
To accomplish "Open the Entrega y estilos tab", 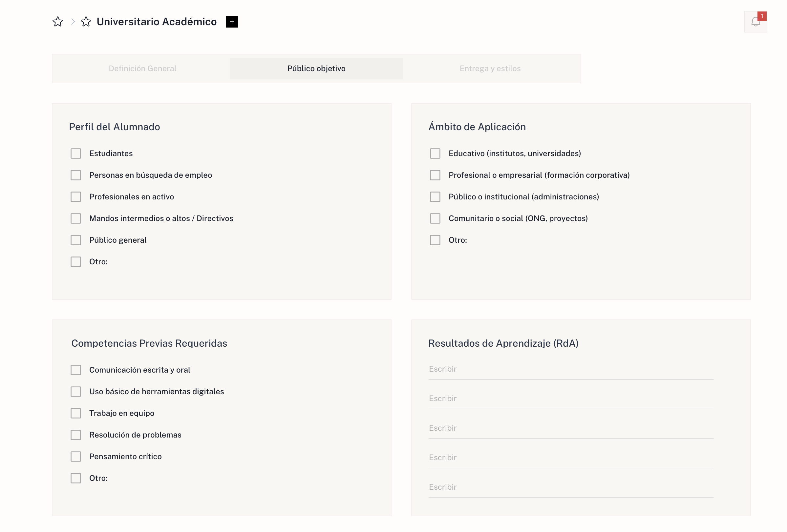I will click(490, 68).
